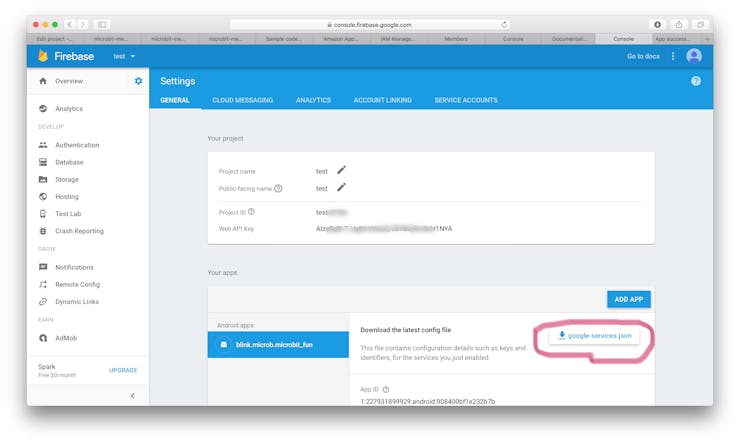Click help icon next to App ID
The image size is (740, 444).
[x=386, y=390]
